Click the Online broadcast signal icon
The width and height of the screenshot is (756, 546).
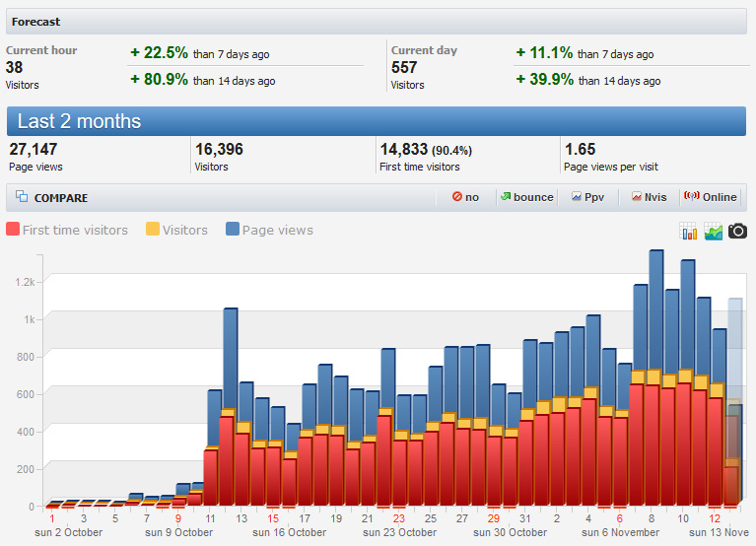692,196
